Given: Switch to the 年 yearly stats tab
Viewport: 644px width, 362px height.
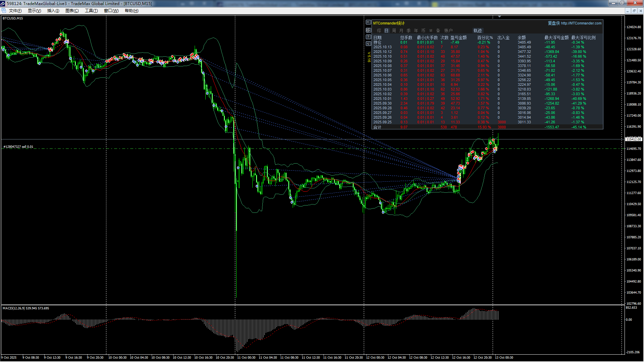Looking at the screenshot, I should tap(416, 31).
